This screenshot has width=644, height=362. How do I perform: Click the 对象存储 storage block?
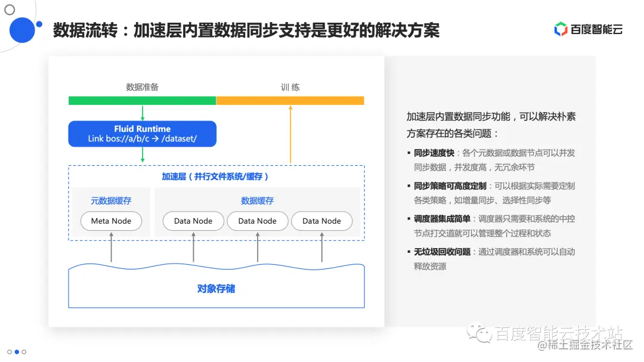tap(216, 288)
